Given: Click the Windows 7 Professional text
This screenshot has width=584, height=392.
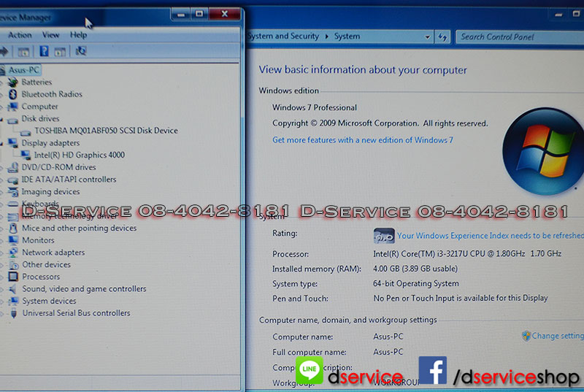Looking at the screenshot, I should click(x=315, y=107).
